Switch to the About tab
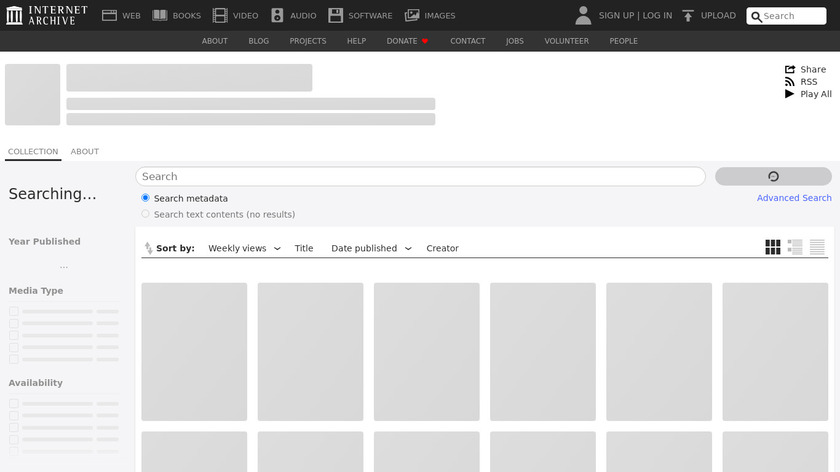This screenshot has height=472, width=840. (85, 152)
